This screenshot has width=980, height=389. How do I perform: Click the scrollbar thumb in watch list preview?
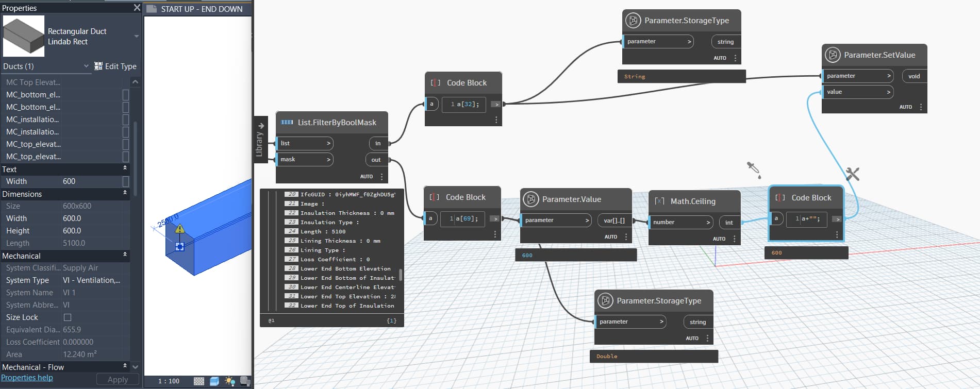point(401,275)
